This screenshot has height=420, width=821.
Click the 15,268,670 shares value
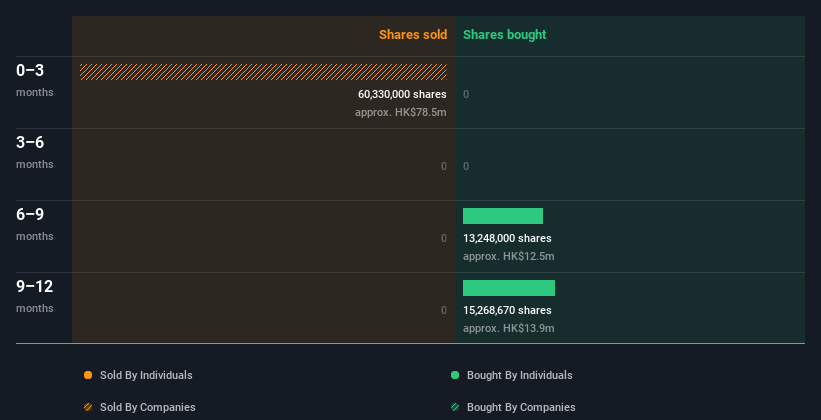tap(507, 311)
